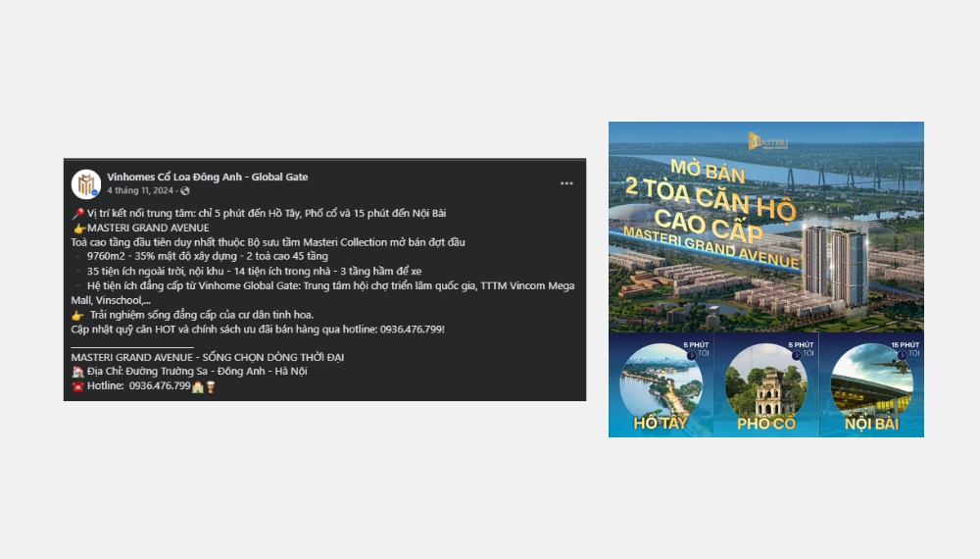Click "Mall, Vinschool,..." text line
This screenshot has height=559, width=980.
(x=111, y=301)
